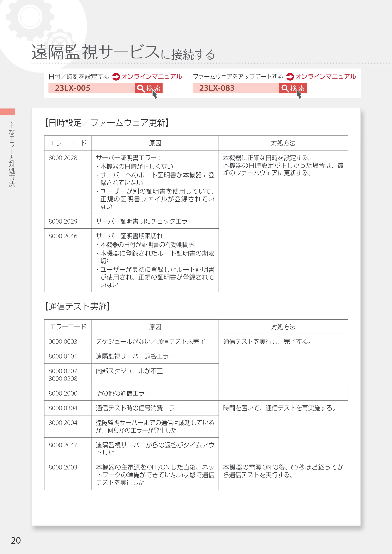Click サーバー証明書期限切れ: cause heading
The width and height of the screenshot is (392, 554).
pos(131,236)
